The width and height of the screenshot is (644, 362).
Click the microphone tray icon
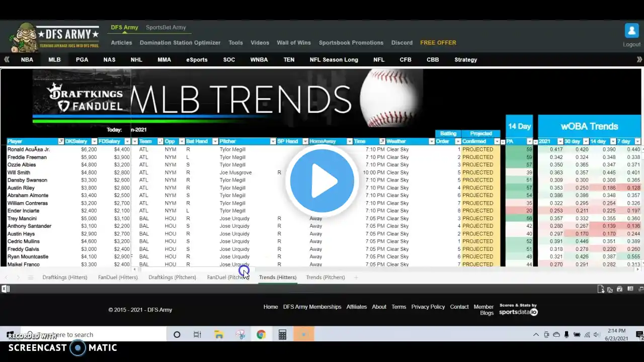coord(567,335)
